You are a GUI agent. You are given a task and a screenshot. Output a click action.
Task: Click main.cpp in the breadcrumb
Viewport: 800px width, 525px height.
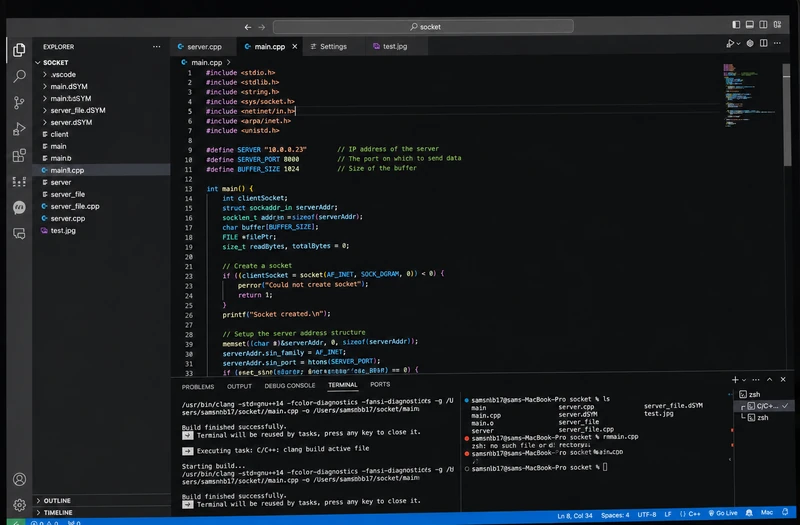pyautogui.click(x=206, y=62)
